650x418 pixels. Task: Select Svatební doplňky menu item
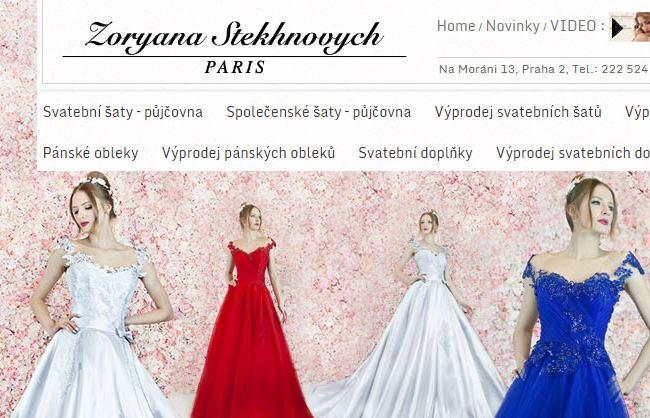415,153
